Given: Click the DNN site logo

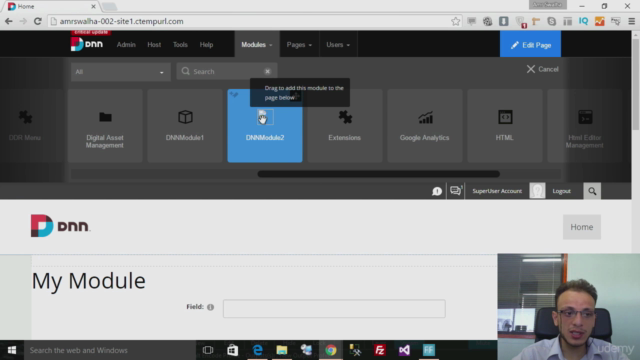Looking at the screenshot, I should (x=60, y=226).
